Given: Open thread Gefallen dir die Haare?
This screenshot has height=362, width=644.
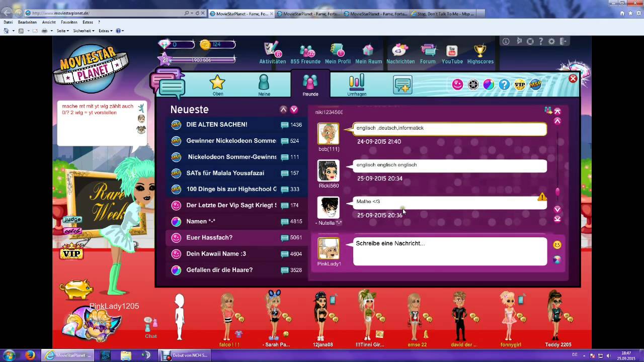Looking at the screenshot, I should click(236, 270).
